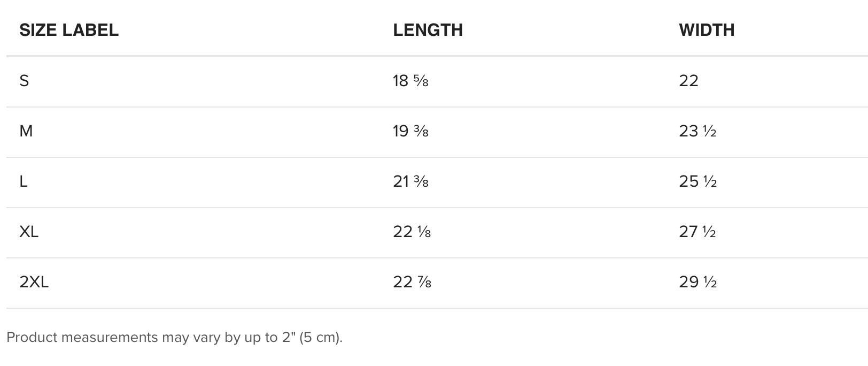Select the M size label cell
This screenshot has width=868, height=366.
(x=26, y=131)
